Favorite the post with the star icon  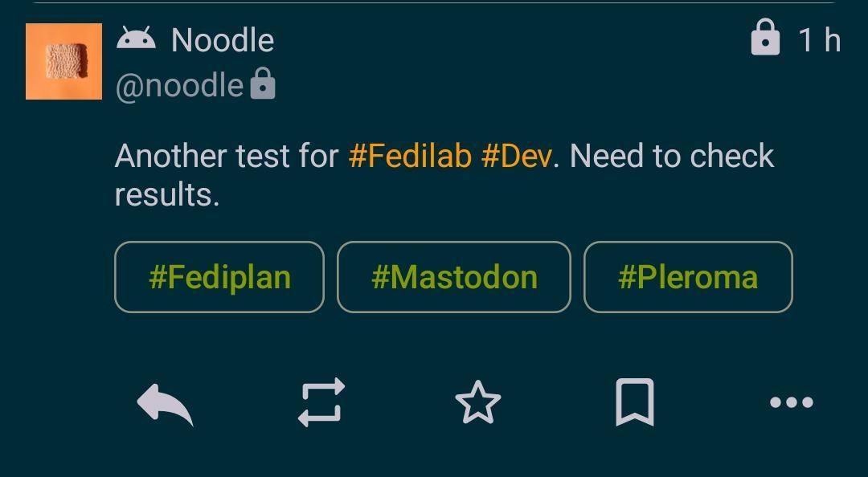(x=477, y=402)
